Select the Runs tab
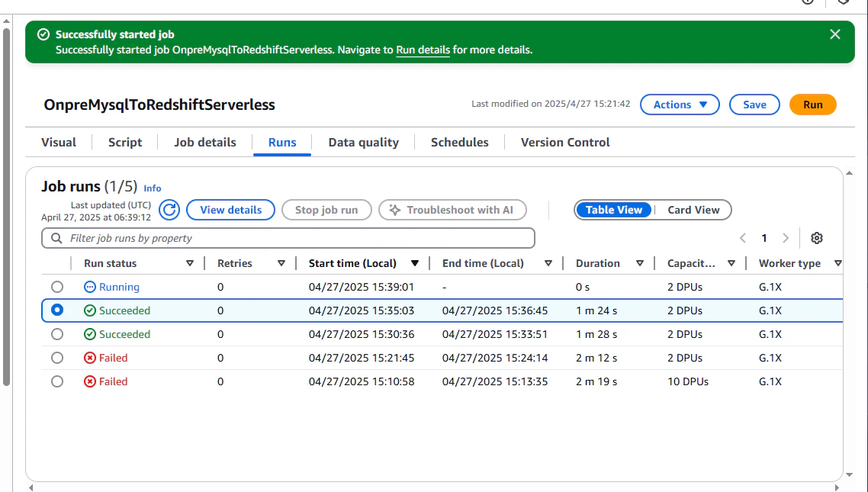This screenshot has width=868, height=492. (x=282, y=142)
